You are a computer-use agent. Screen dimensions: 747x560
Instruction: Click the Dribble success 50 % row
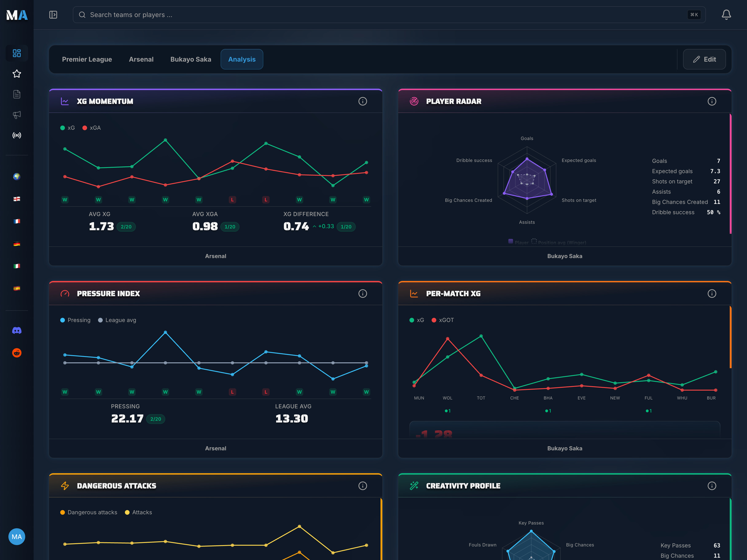click(x=686, y=212)
